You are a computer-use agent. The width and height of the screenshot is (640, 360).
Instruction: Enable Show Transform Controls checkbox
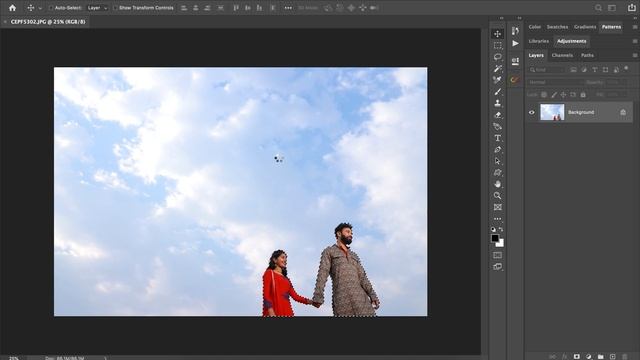[115, 8]
